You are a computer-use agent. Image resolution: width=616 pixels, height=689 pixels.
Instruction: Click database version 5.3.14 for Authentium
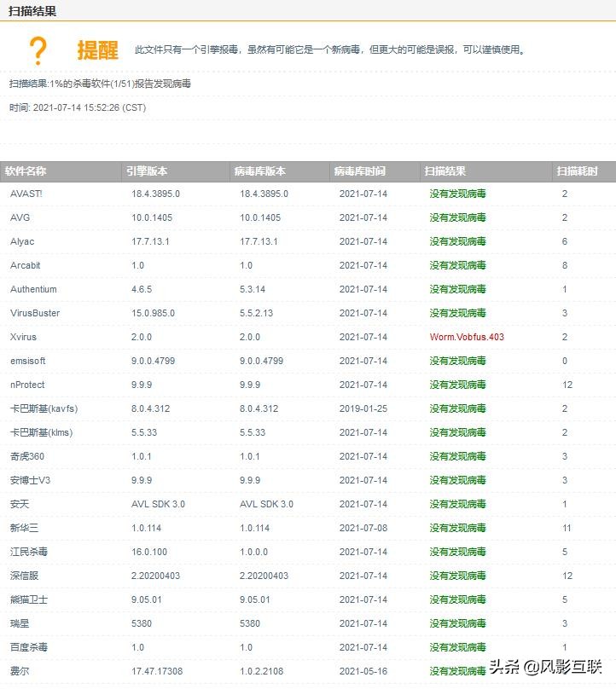tap(253, 289)
